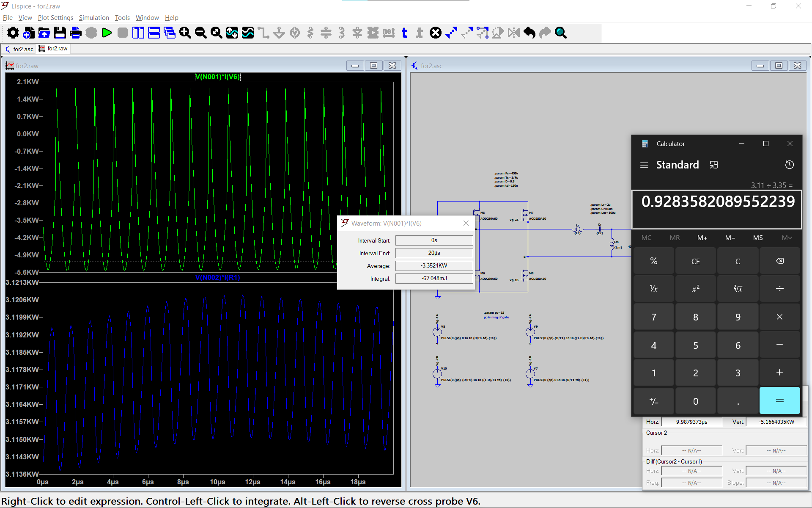The width and height of the screenshot is (812, 508).
Task: Minimize the for2.asc schematic subwindow
Action: click(x=760, y=66)
